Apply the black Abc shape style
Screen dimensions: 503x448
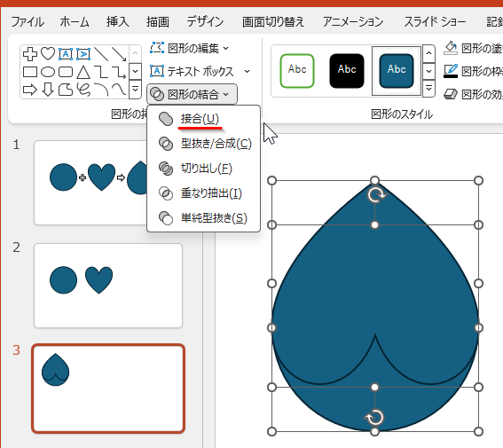(347, 71)
